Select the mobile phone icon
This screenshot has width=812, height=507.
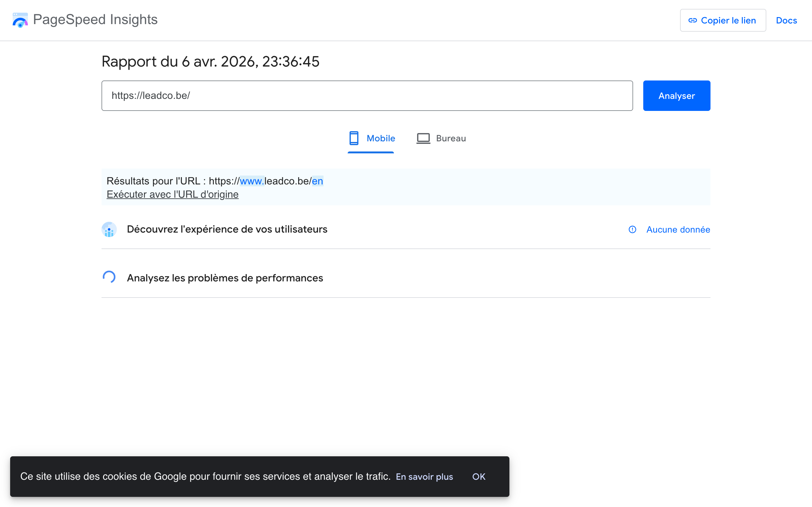point(354,138)
